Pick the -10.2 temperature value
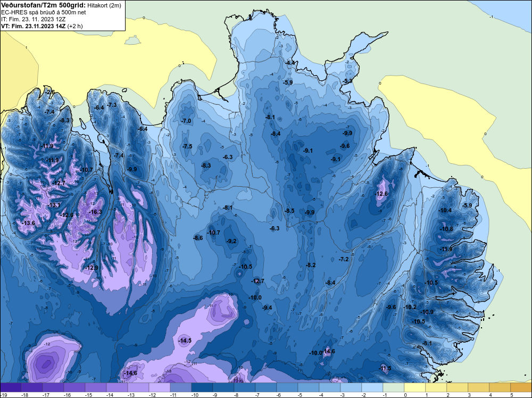The width and height of the screenshot is (532, 398). click(x=410, y=307)
